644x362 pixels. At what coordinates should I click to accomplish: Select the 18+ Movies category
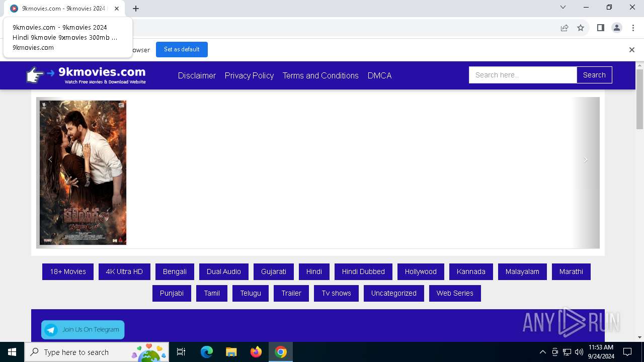[x=68, y=271]
